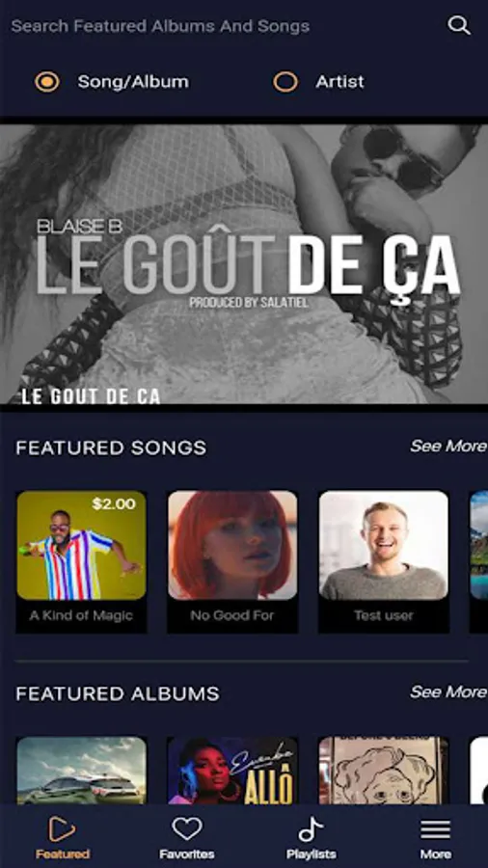This screenshot has width=488, height=868.
Task: Open A Kind of Magic song
Action: coord(81,561)
